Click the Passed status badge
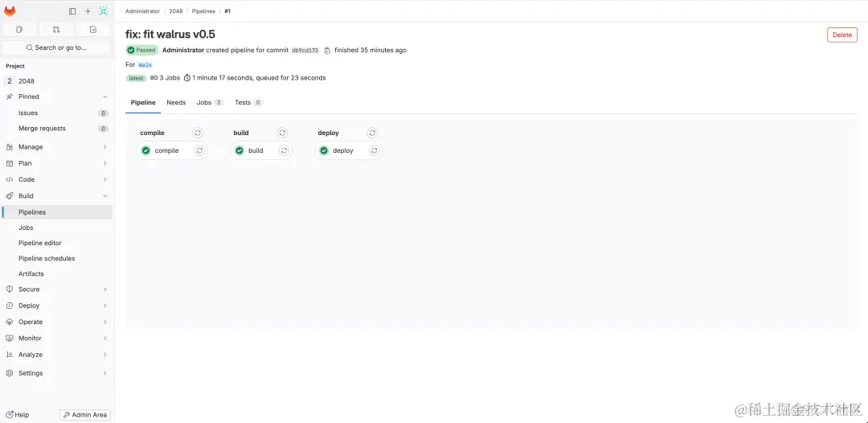Image resolution: width=868 pixels, height=423 pixels. pos(142,51)
